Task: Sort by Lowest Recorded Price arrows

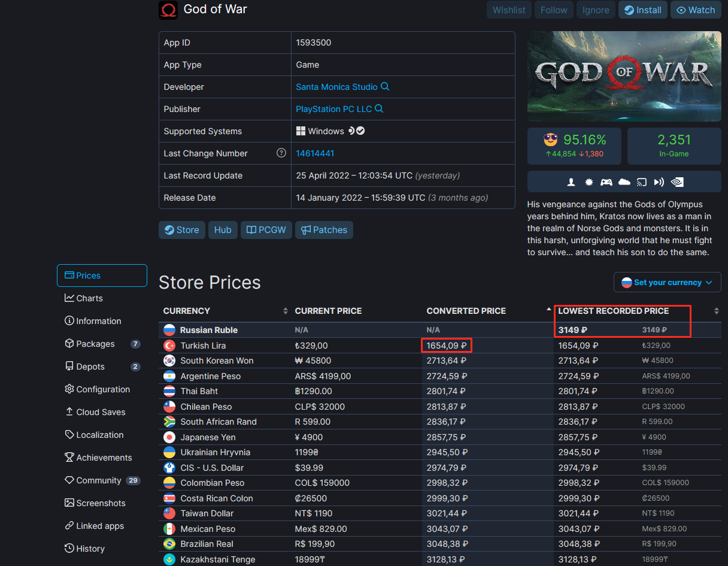Action: coord(717,311)
